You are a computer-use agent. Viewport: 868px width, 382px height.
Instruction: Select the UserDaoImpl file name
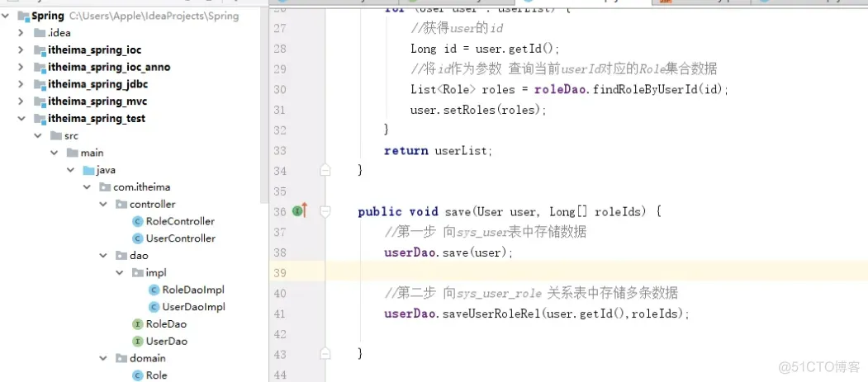point(194,307)
